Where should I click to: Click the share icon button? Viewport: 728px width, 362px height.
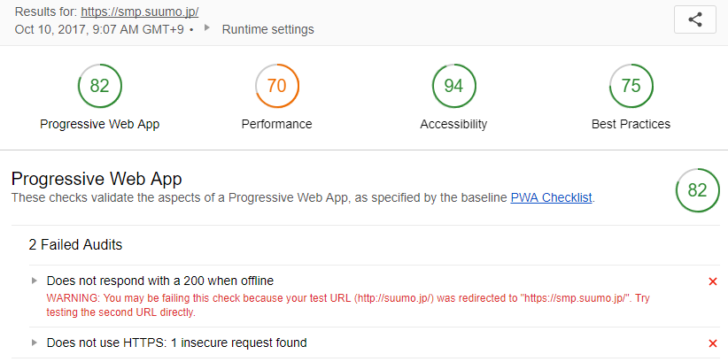coord(695,19)
